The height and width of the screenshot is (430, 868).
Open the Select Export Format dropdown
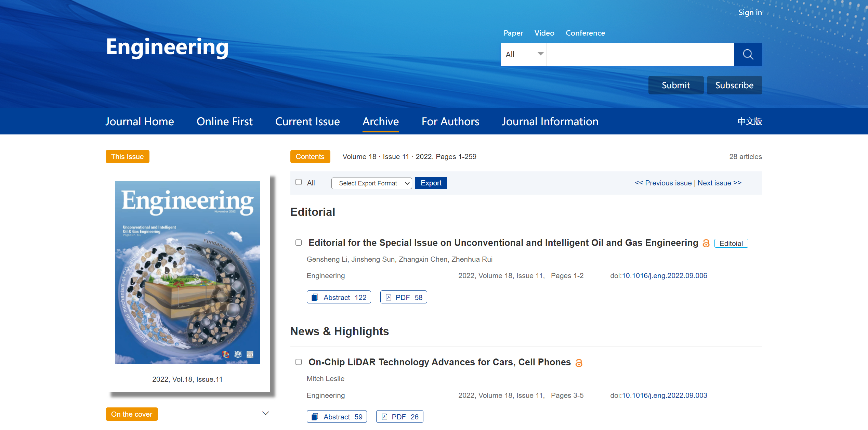click(x=371, y=183)
